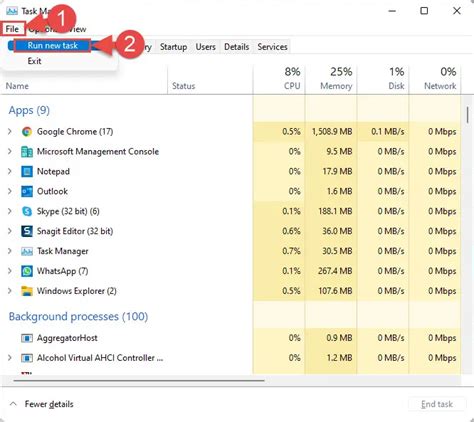
Task: Choose Run new task from File menu
Action: click(x=52, y=46)
